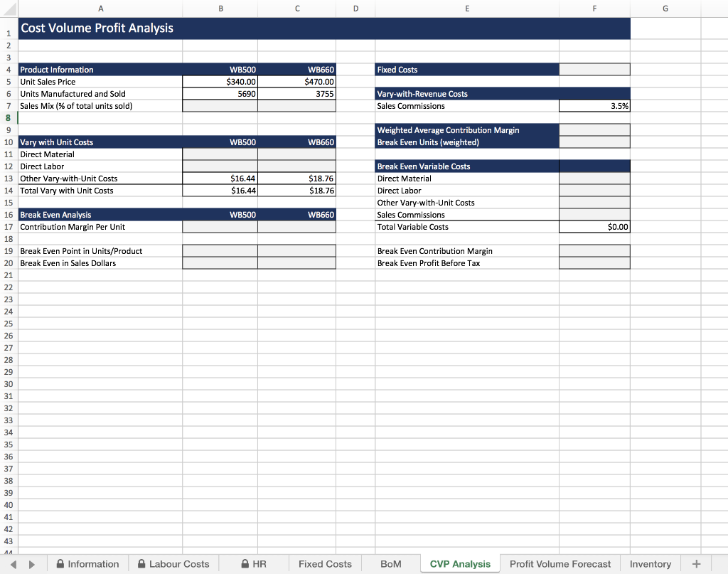Click the plus icon to add new sheet

[697, 563]
